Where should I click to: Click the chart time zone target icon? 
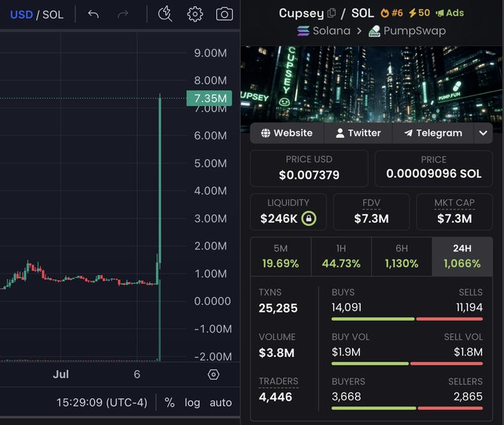click(x=213, y=375)
